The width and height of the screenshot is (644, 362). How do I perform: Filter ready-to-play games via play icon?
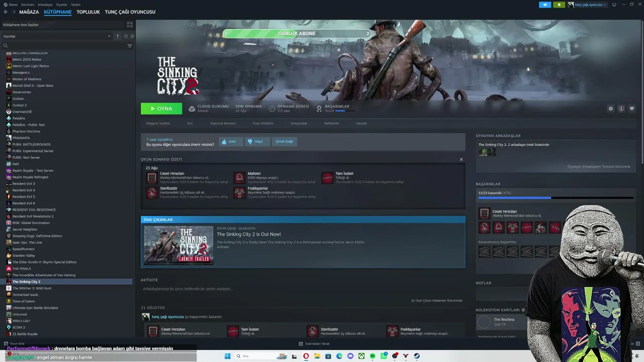pyautogui.click(x=132, y=36)
